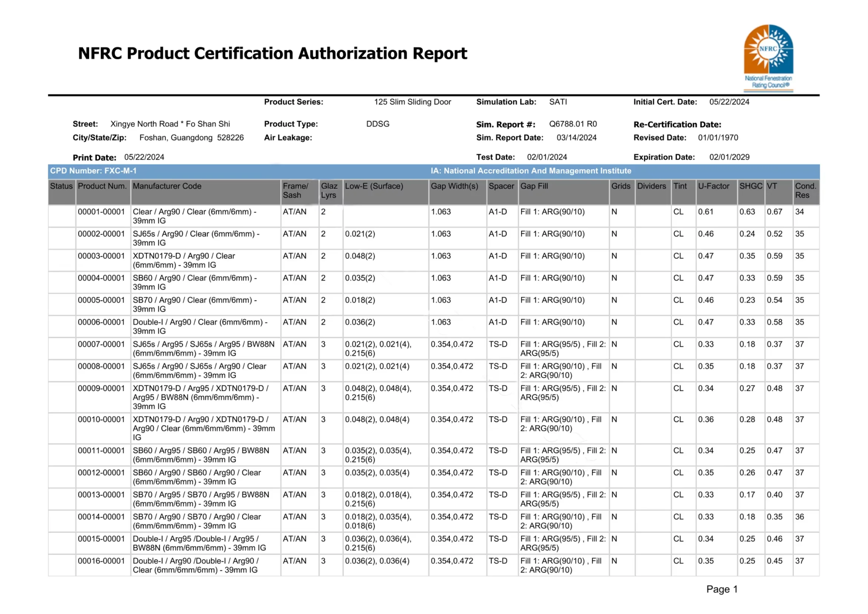Click VT value 0.45 in row 00016-00001
The width and height of the screenshot is (868, 614).
774,561
